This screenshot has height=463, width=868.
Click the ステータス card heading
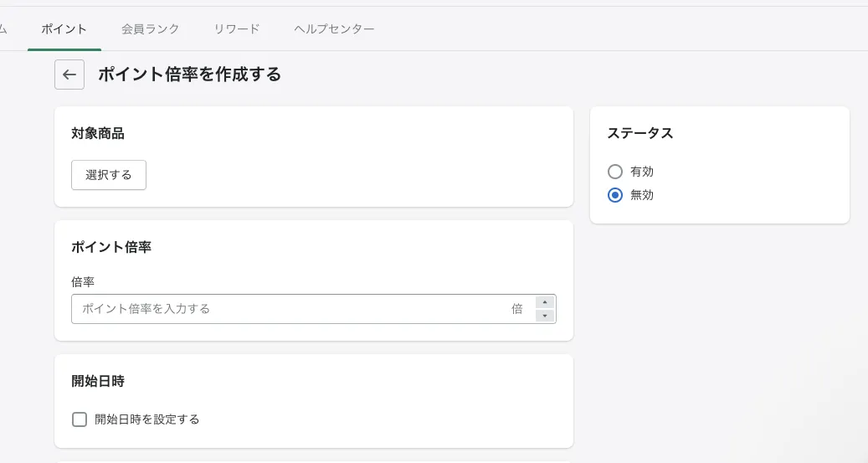click(x=640, y=133)
